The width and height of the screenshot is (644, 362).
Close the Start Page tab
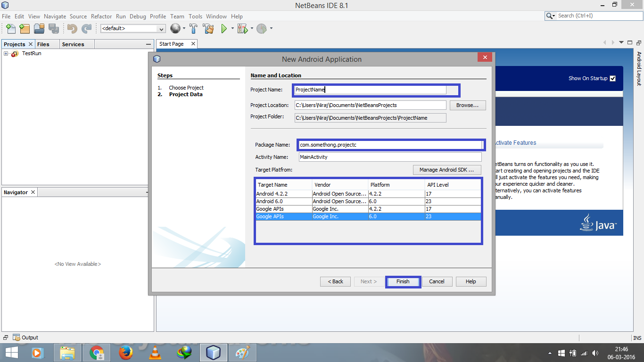[x=193, y=44]
